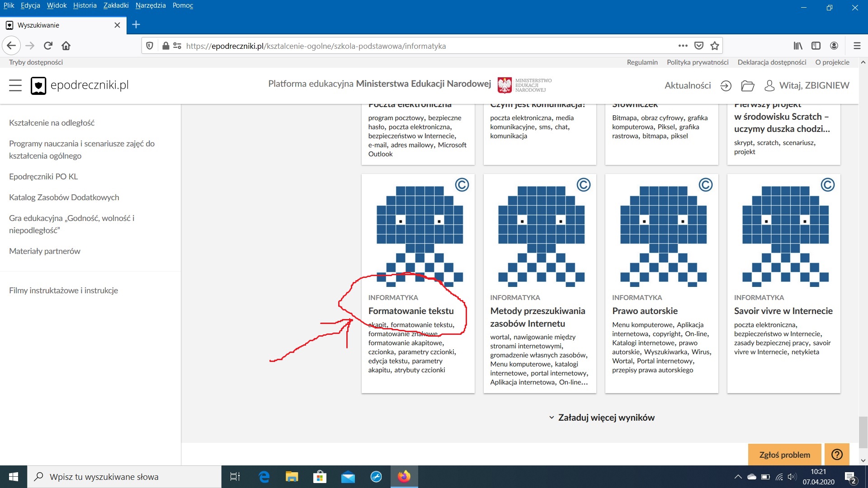Click the Zgłoś problem button

[784, 455]
